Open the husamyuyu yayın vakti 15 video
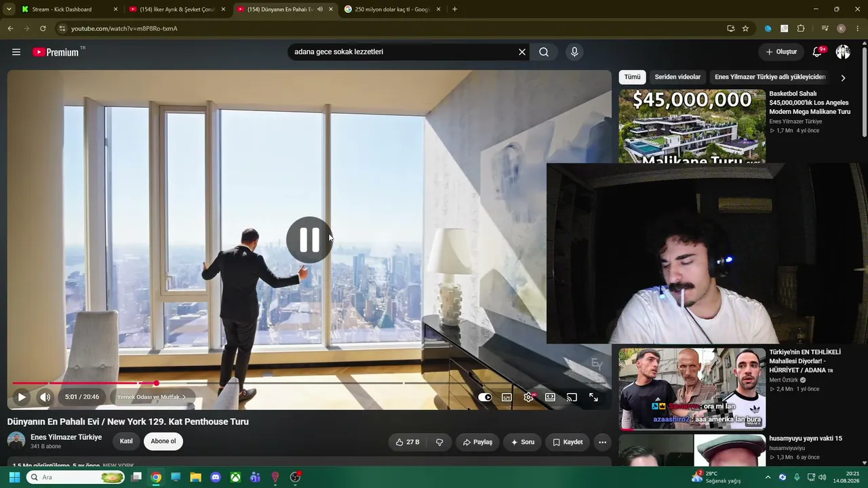Image resolution: width=868 pixels, height=488 pixels. pyautogui.click(x=806, y=439)
